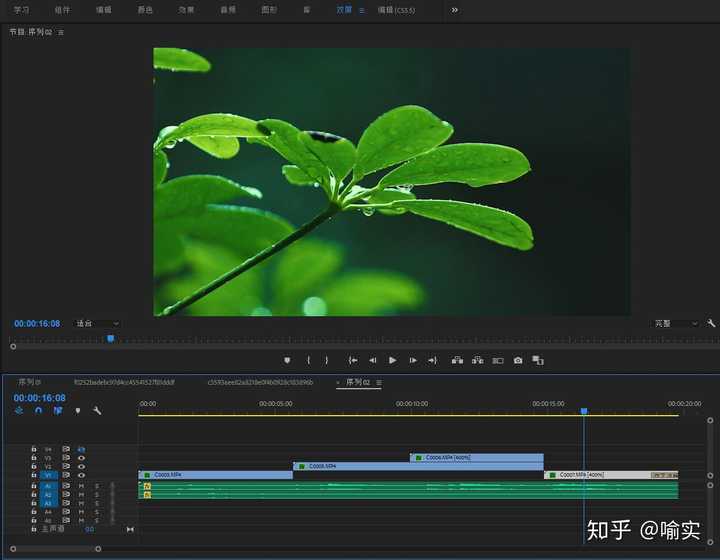The width and height of the screenshot is (720, 560).
Task: Select the 400% speed clip on V1
Action: [611, 475]
